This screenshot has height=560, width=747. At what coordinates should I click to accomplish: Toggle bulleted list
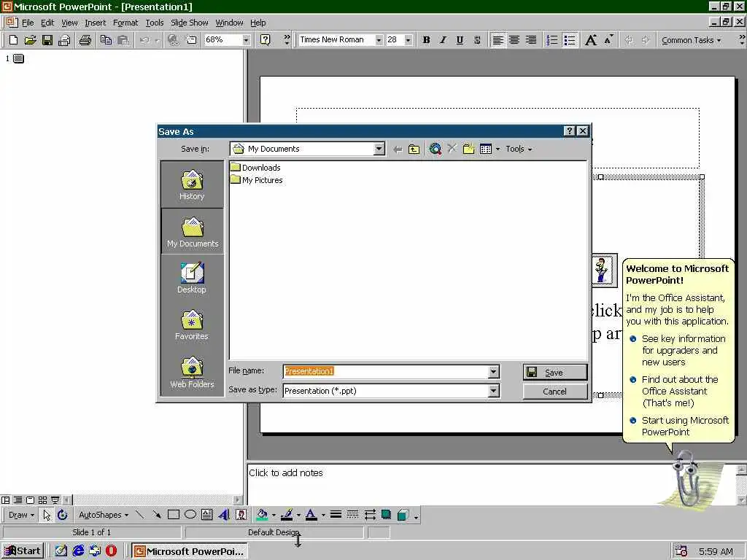point(569,40)
